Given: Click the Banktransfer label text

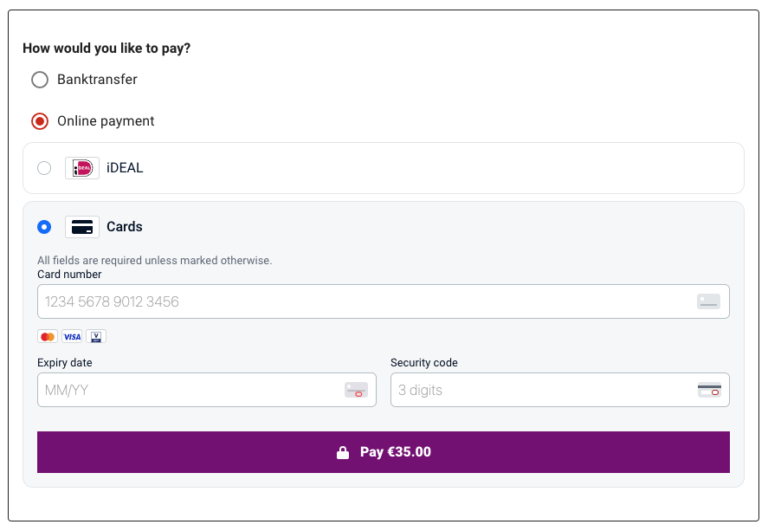Looking at the screenshot, I should click(x=97, y=79).
